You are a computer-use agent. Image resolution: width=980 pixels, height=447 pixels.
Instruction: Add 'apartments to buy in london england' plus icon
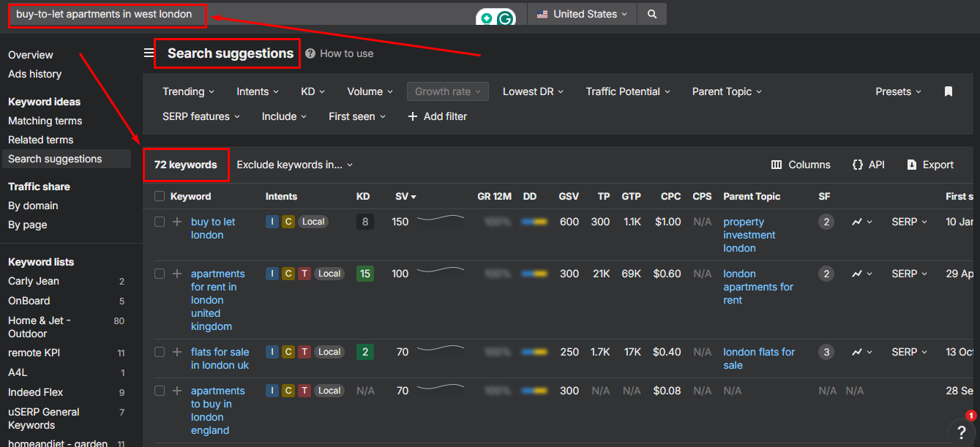tap(176, 391)
